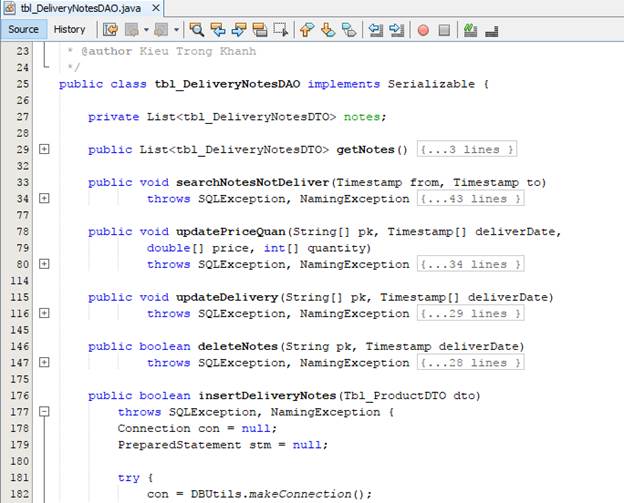Screen dimensions: 624x503
Task: Click 'Connection con = null;' line
Action: (x=197, y=428)
